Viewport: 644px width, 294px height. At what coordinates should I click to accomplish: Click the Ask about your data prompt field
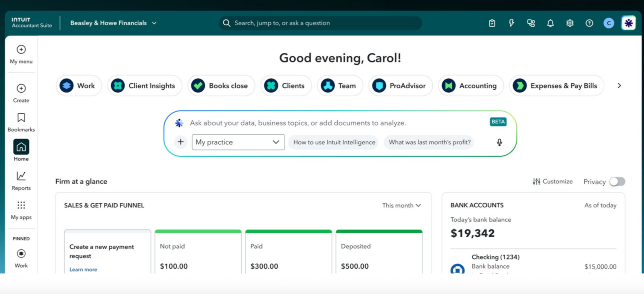click(x=298, y=123)
